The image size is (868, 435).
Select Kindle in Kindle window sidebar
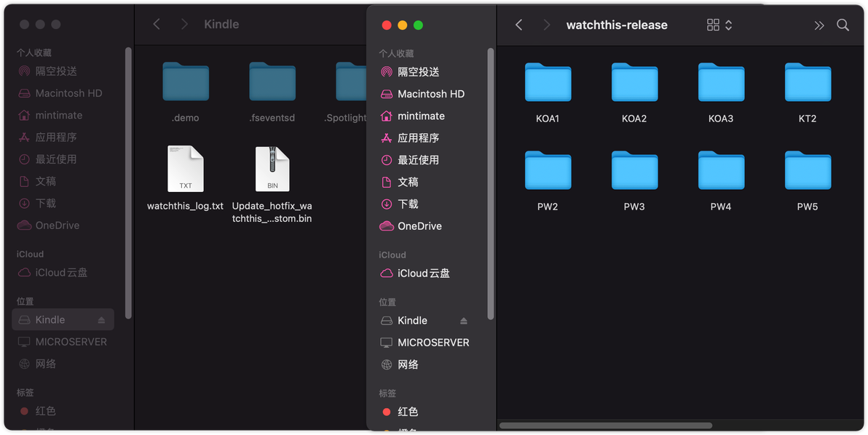[x=63, y=320]
